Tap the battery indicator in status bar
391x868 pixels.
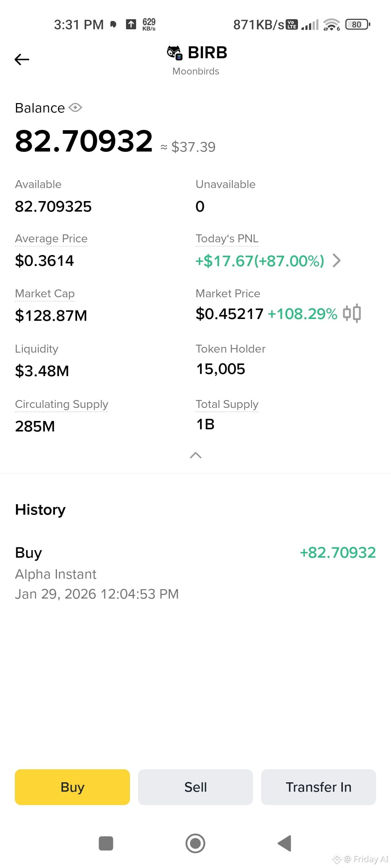[x=358, y=24]
